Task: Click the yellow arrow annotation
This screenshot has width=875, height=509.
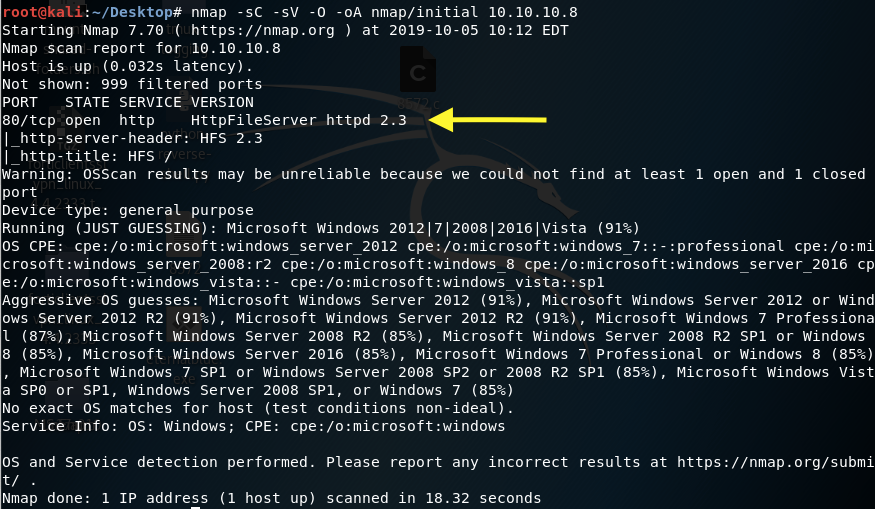Action: click(488, 120)
